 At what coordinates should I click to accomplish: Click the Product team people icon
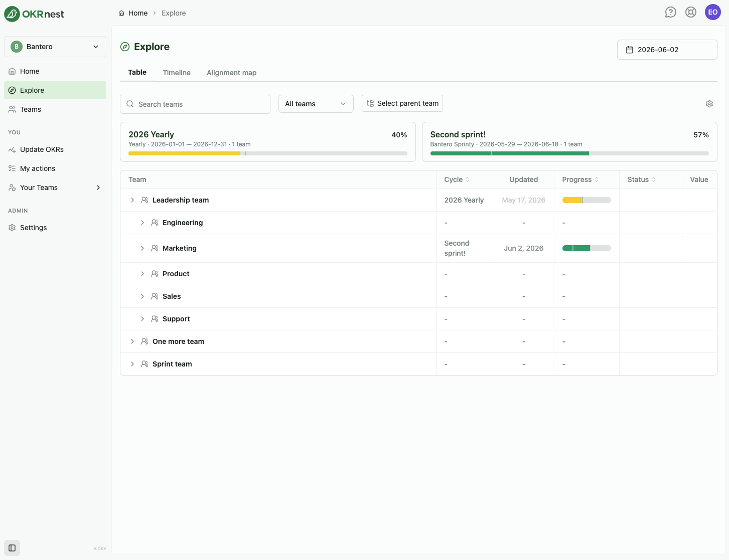(155, 274)
